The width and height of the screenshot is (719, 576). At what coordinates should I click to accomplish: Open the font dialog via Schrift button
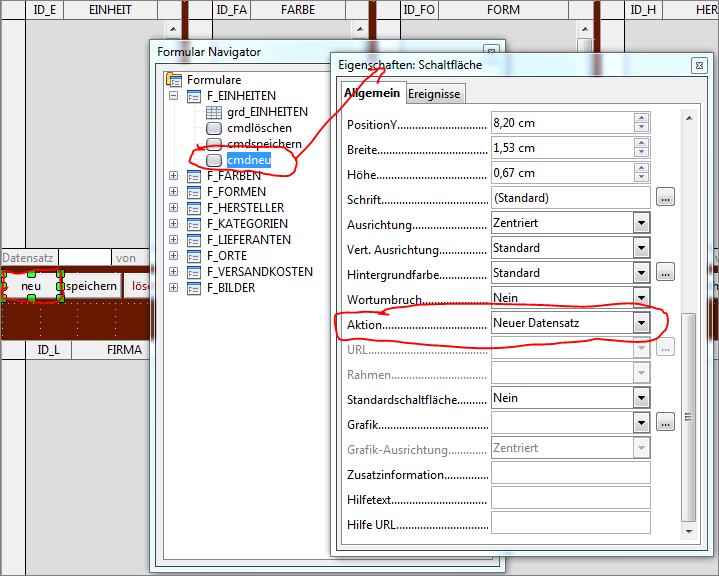click(x=665, y=198)
